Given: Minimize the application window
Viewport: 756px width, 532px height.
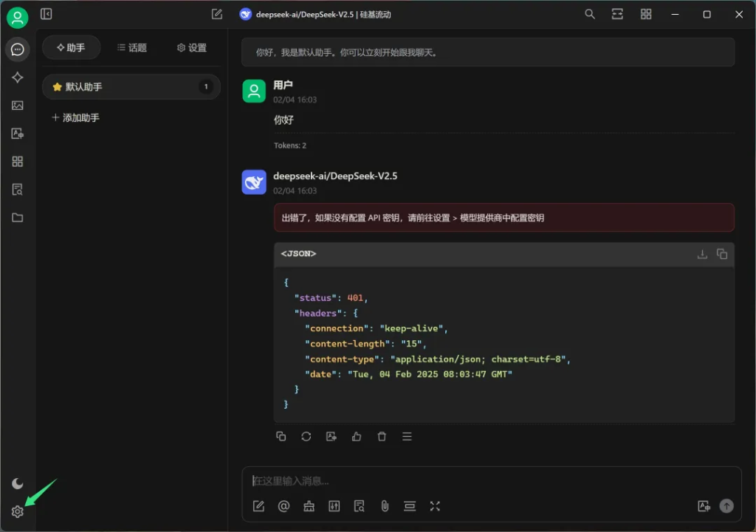Looking at the screenshot, I should point(675,15).
